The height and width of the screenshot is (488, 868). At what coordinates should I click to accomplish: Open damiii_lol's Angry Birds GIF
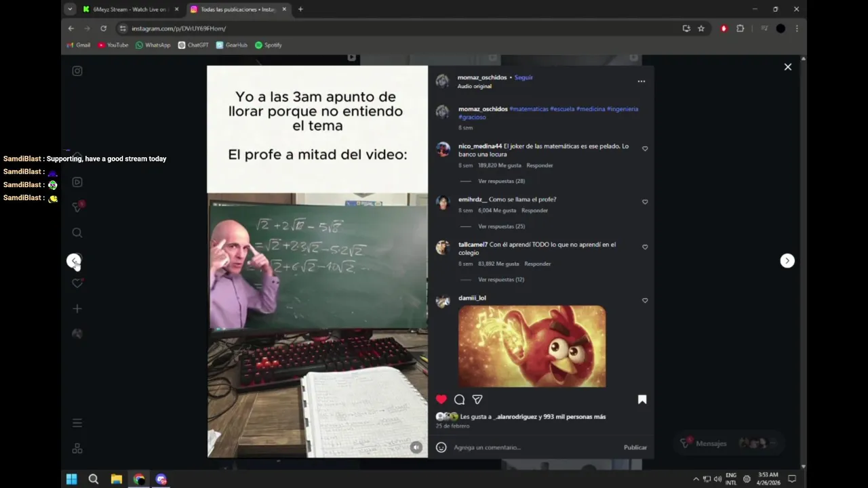[532, 346]
